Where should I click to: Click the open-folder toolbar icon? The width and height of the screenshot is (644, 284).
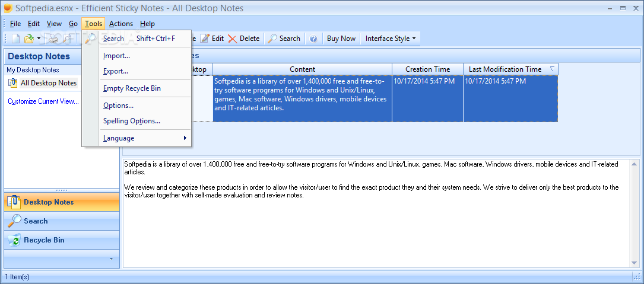[x=28, y=39]
